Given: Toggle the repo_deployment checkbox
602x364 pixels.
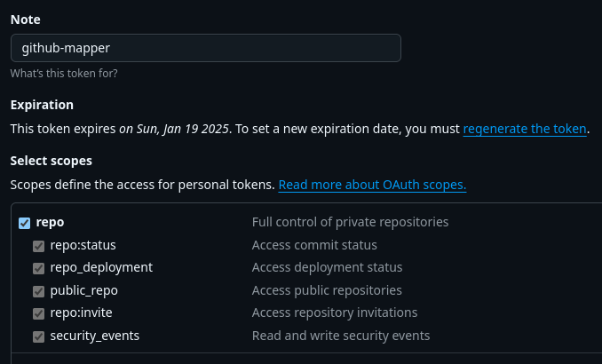Looking at the screenshot, I should 39,268.
